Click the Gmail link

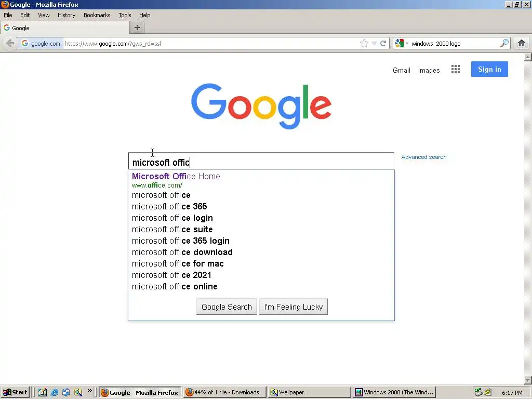[402, 70]
